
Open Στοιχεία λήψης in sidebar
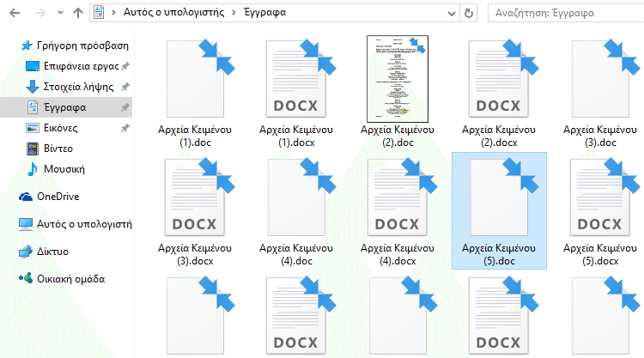(70, 87)
